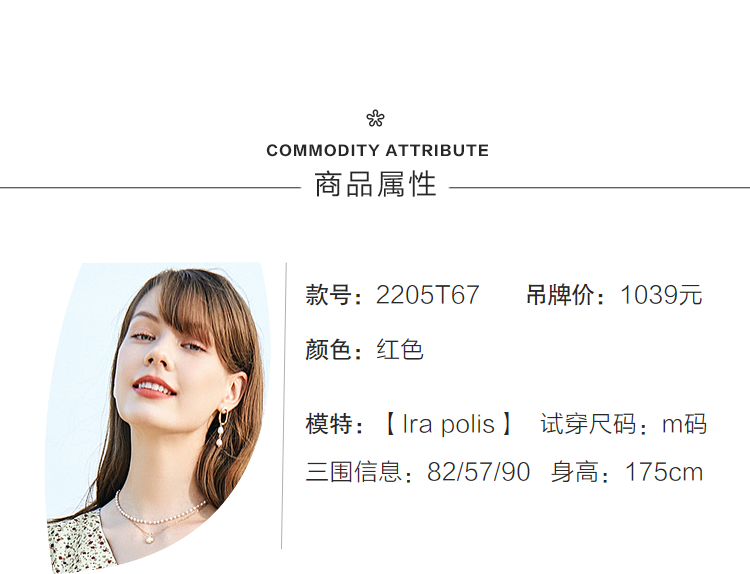Click the 身高 label

(577, 472)
